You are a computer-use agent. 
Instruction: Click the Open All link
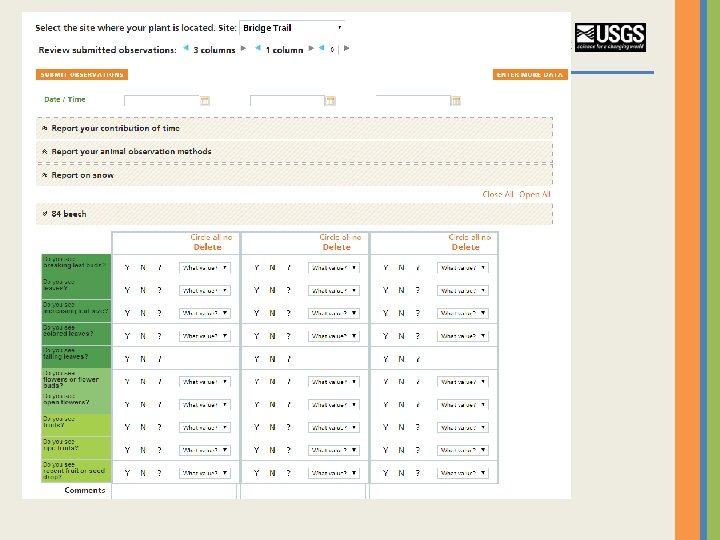point(534,194)
